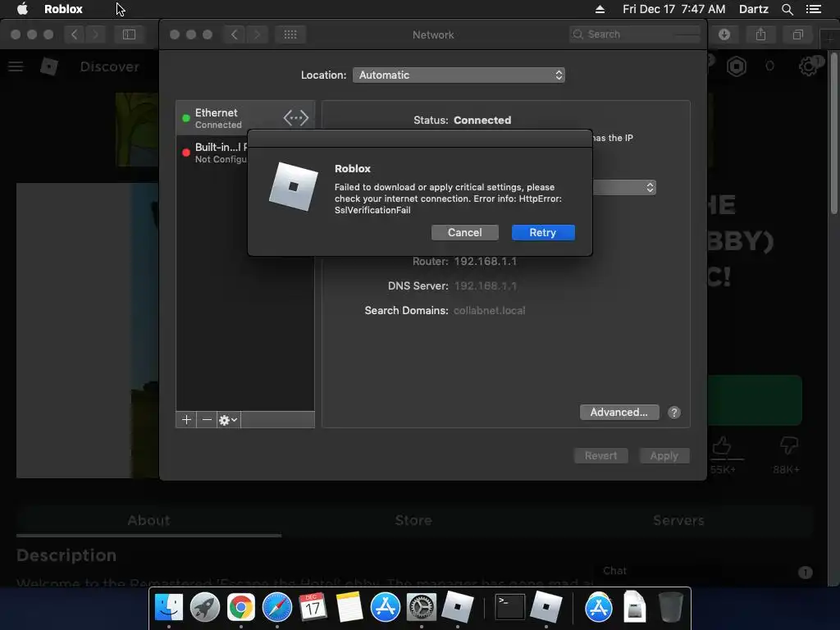Switch to the Store tab
840x630 pixels.
(x=413, y=520)
